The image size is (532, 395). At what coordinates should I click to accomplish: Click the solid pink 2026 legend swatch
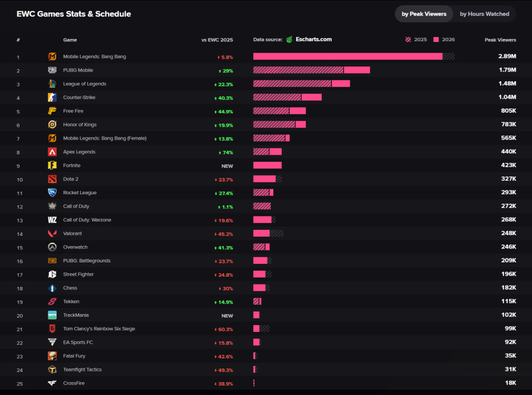pos(436,39)
